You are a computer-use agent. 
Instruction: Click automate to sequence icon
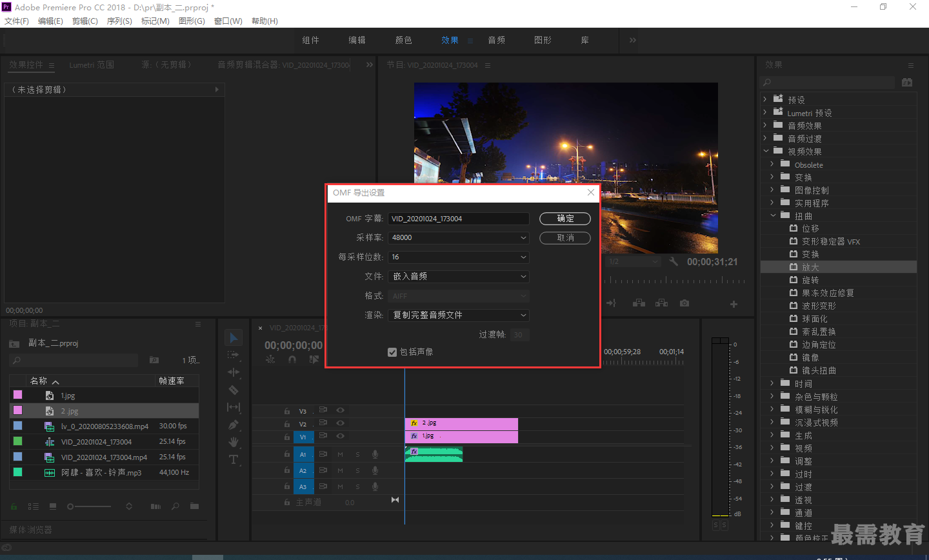pos(155,506)
